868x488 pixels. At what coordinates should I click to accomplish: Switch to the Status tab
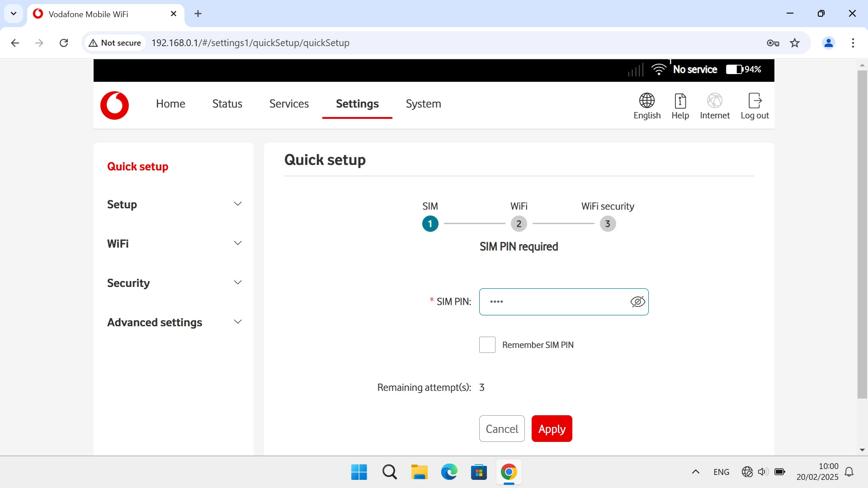(227, 104)
